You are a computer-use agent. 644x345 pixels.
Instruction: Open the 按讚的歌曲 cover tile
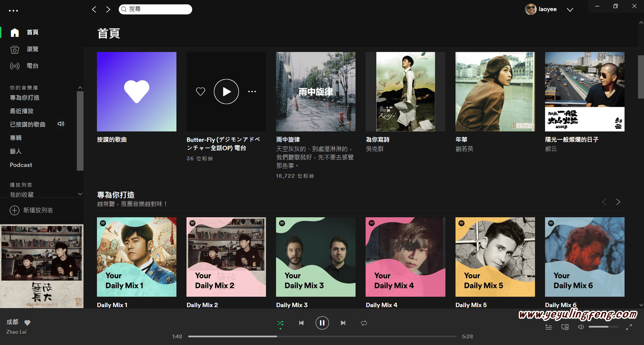137,92
